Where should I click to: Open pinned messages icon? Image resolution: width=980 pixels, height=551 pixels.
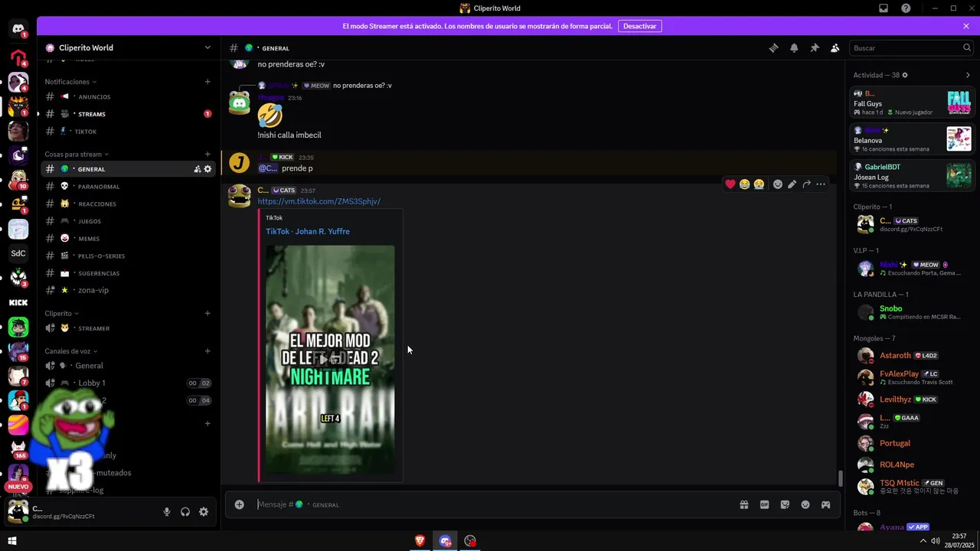815,47
